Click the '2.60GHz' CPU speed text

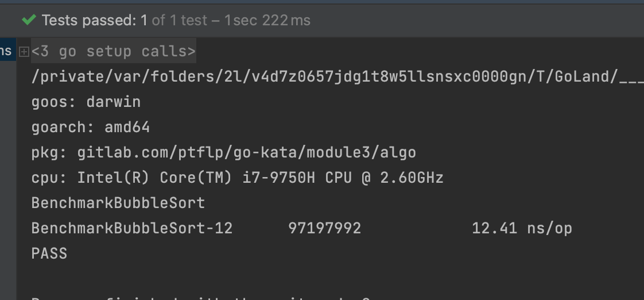[x=412, y=178]
